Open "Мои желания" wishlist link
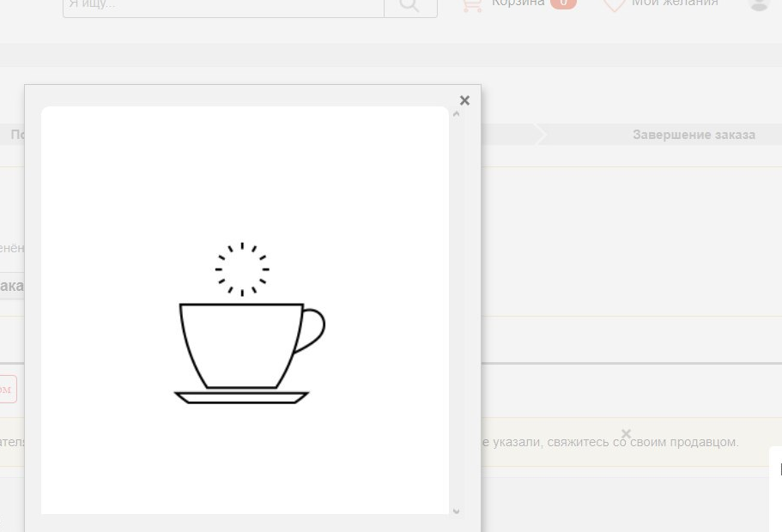This screenshot has width=782, height=532. point(675,3)
